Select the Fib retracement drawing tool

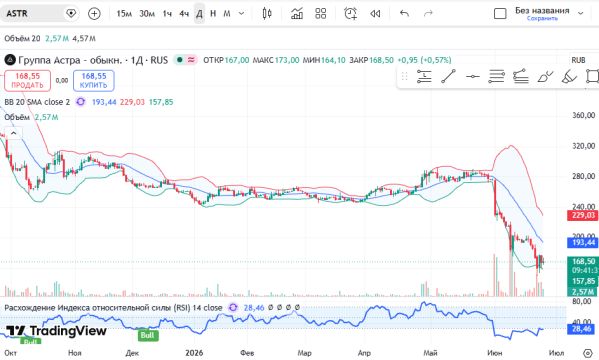click(x=424, y=76)
